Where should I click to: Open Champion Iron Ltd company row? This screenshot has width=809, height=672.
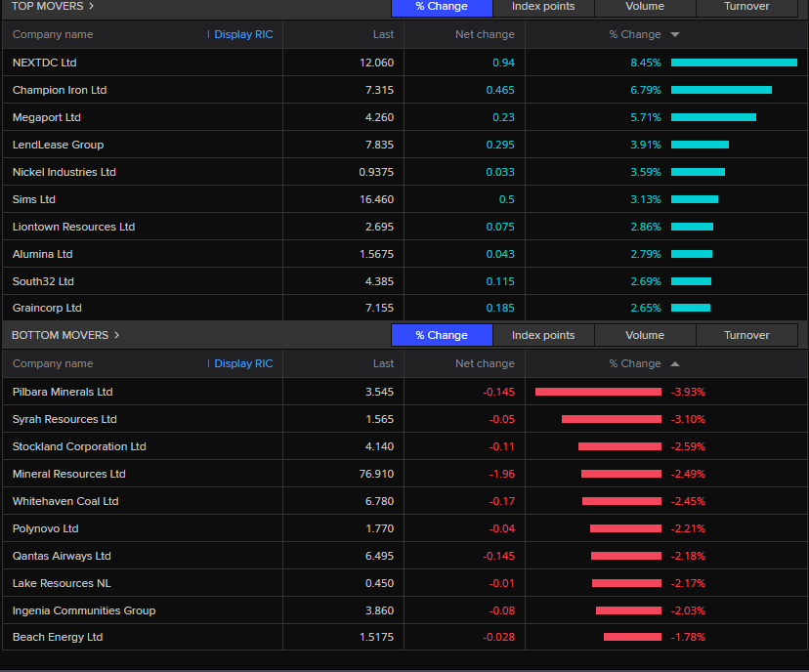pyautogui.click(x=404, y=90)
